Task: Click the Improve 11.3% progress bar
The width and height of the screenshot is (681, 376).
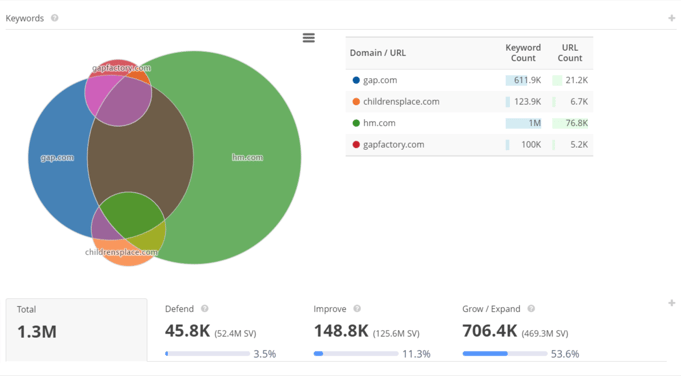Action: 356,353
